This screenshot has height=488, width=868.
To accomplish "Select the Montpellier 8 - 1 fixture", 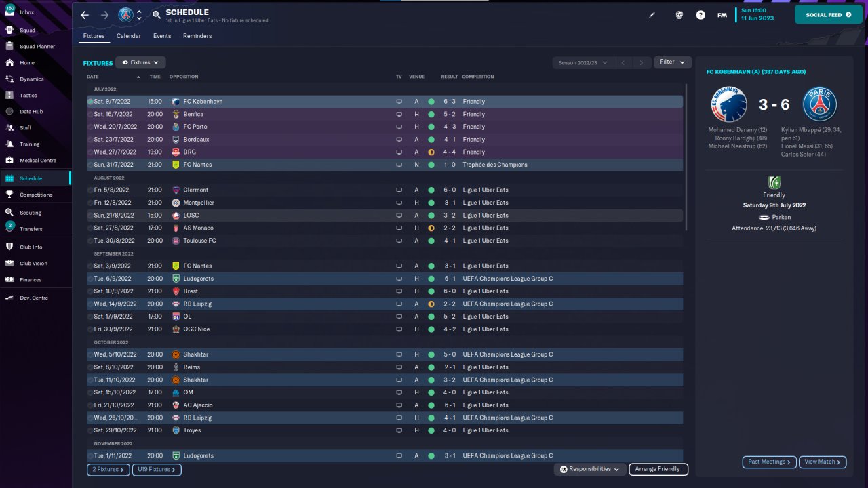I will 384,203.
